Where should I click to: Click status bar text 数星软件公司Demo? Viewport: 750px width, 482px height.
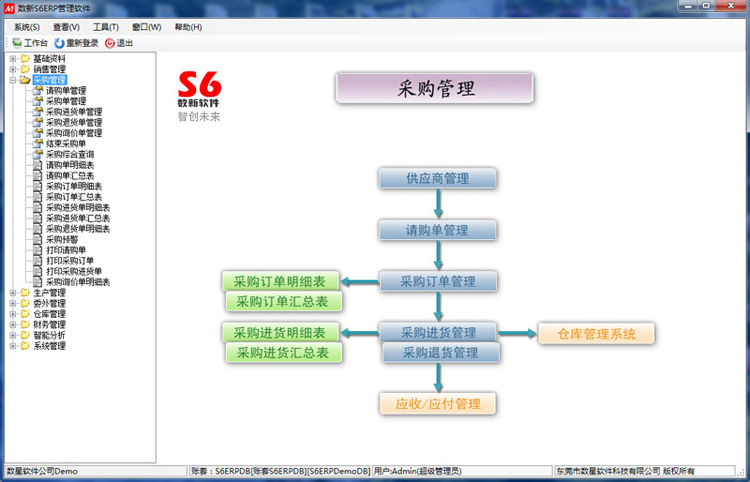point(42,471)
